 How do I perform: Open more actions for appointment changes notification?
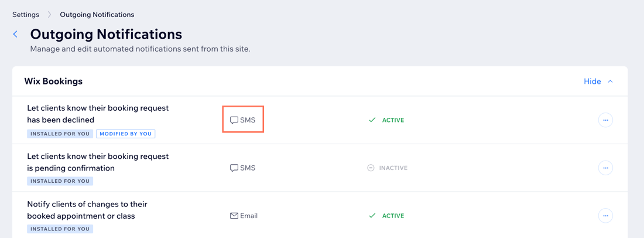(605, 215)
